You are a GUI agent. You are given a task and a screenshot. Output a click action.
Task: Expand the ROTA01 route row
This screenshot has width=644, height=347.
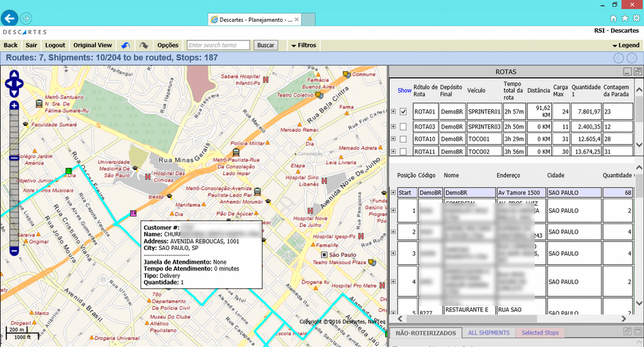393,111
